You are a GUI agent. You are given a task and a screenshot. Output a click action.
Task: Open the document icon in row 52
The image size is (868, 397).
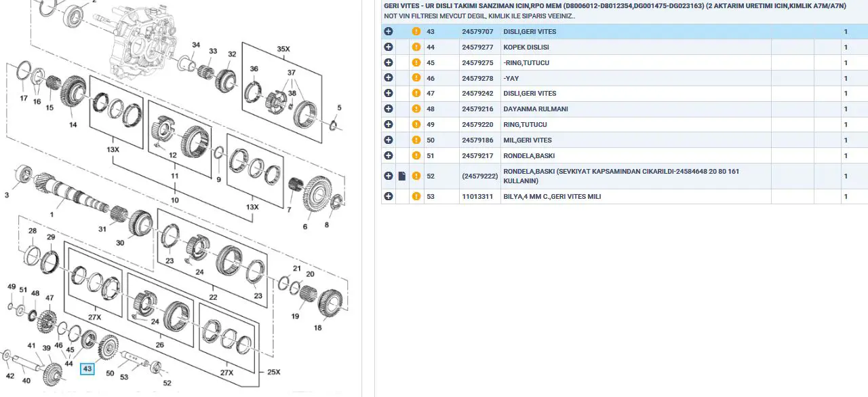click(x=402, y=176)
